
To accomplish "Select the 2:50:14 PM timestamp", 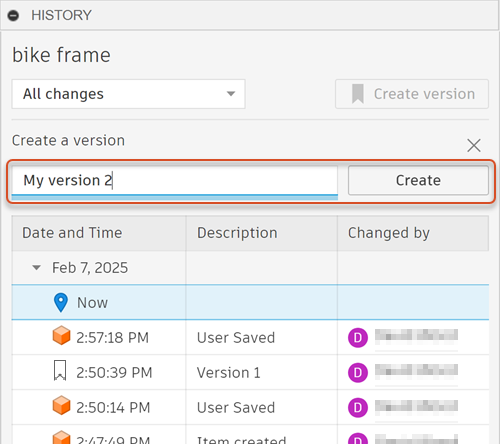I will [x=113, y=408].
